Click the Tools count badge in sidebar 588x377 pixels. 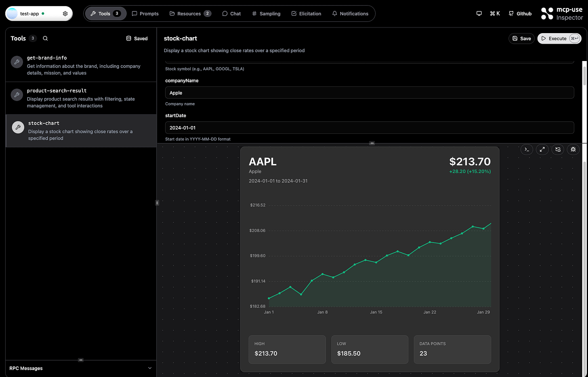tap(33, 38)
